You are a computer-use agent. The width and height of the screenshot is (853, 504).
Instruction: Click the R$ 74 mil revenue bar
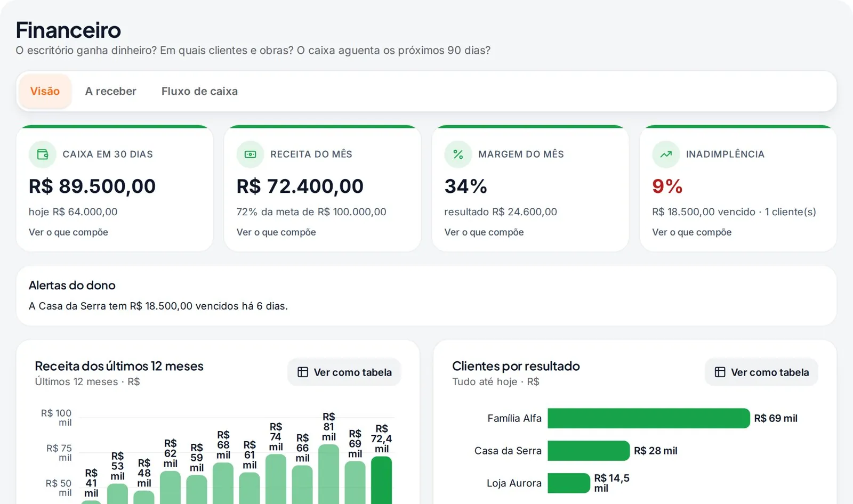[276, 479]
